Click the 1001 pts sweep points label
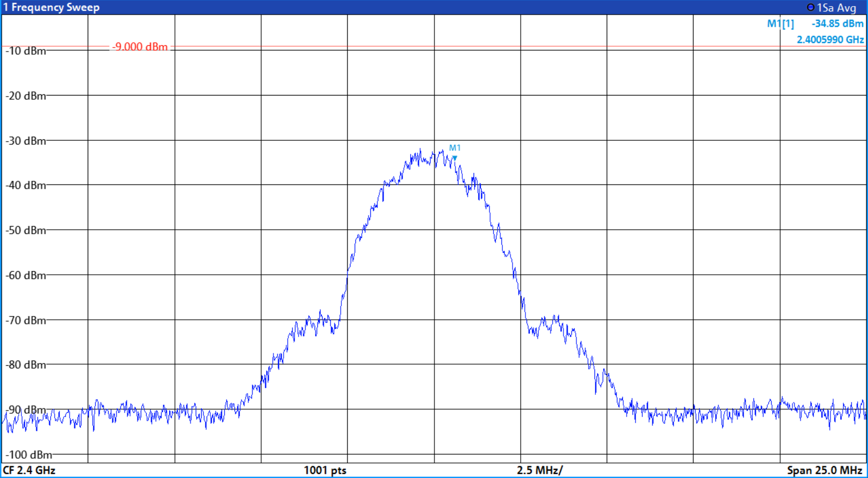The height and width of the screenshot is (478, 868). [325, 470]
